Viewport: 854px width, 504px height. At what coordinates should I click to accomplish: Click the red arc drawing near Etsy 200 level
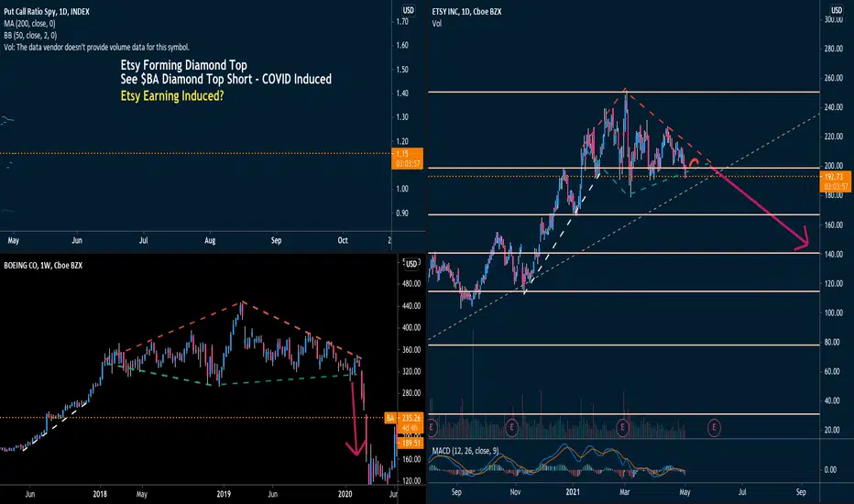[x=694, y=162]
